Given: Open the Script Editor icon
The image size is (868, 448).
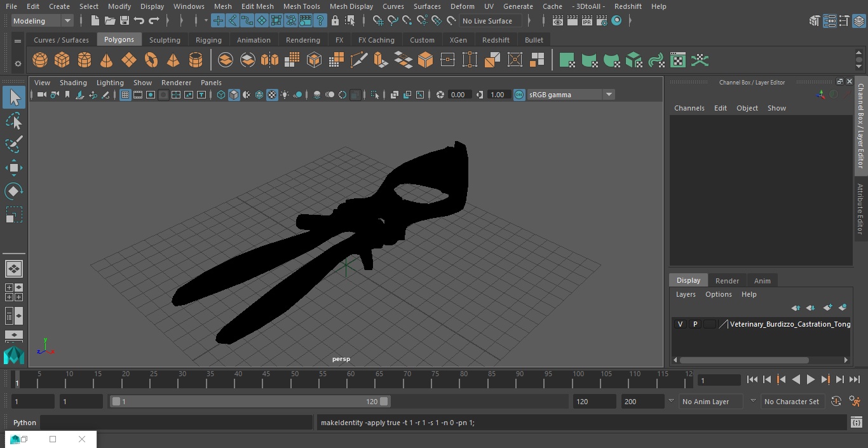Looking at the screenshot, I should [x=857, y=422].
